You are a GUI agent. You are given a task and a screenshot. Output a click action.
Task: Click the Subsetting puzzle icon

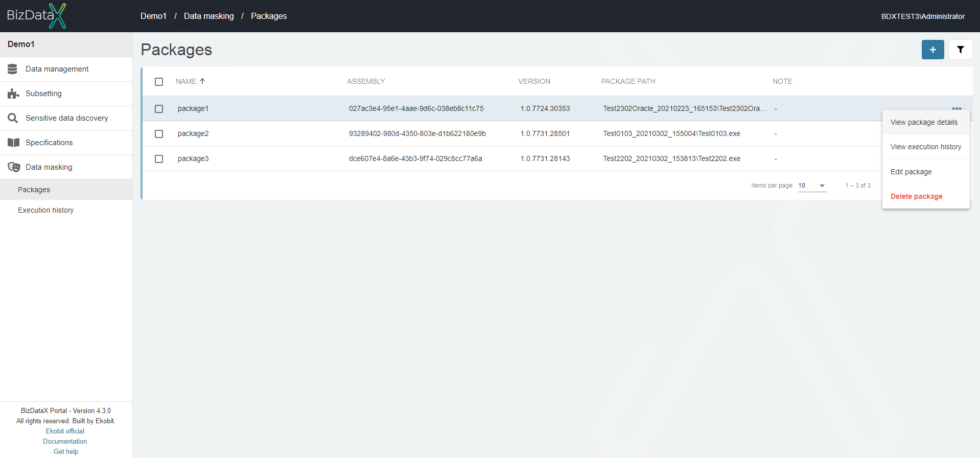(13, 94)
